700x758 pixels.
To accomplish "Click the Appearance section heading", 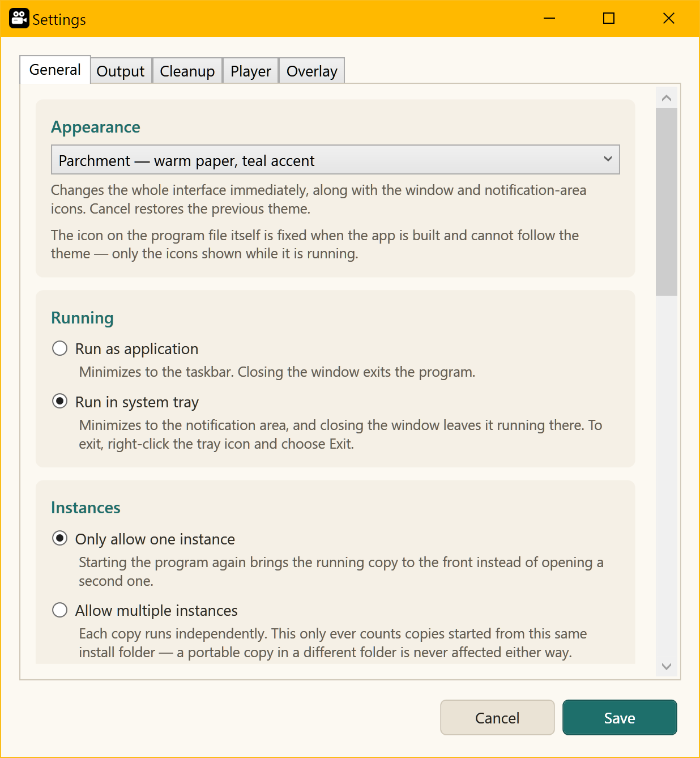I will [x=96, y=127].
